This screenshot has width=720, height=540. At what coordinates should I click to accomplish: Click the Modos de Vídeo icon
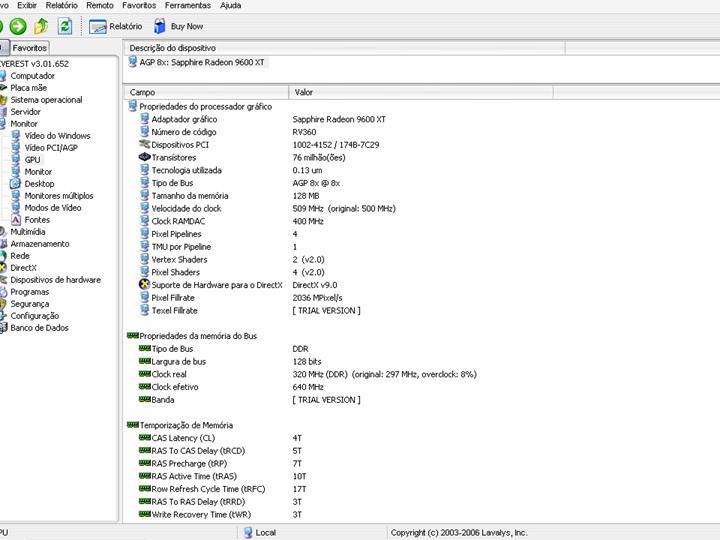(x=16, y=208)
